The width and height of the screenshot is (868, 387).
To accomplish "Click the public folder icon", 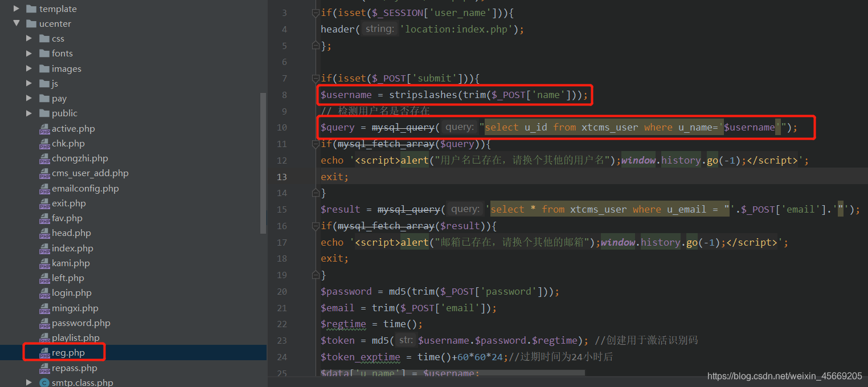I will tap(44, 113).
